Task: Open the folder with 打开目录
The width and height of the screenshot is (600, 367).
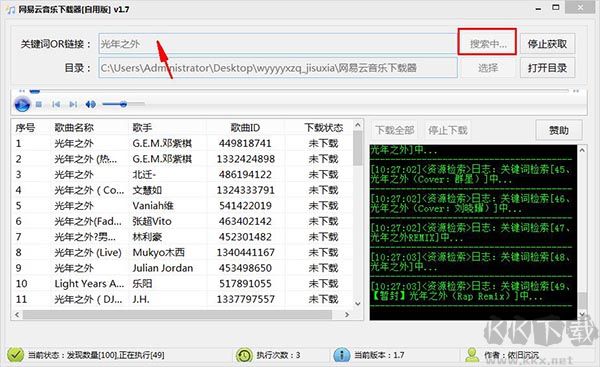Action: click(547, 68)
